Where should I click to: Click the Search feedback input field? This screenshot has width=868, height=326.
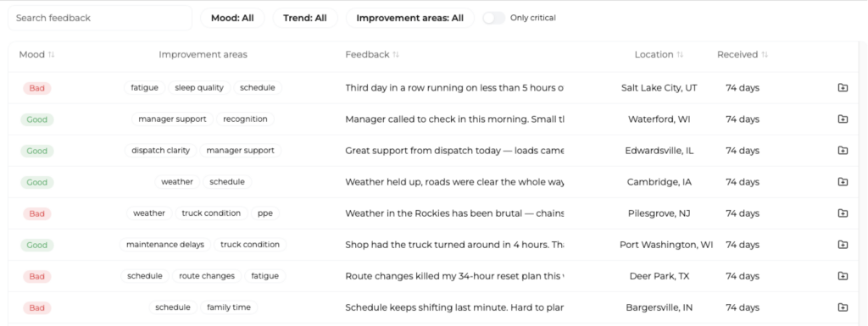[100, 18]
